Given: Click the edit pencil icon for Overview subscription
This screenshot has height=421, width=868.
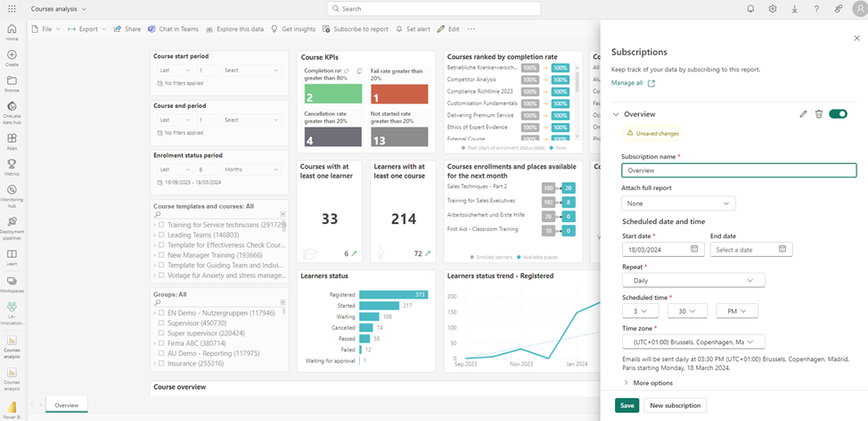Looking at the screenshot, I should [x=803, y=114].
